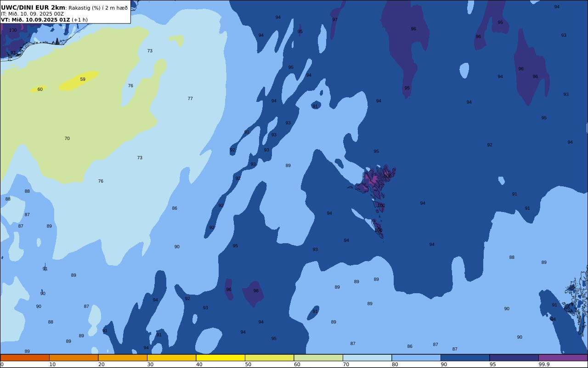The height and width of the screenshot is (368, 588).
Task: Click the '99.9' tick label on the colour scale
Action: (x=544, y=364)
